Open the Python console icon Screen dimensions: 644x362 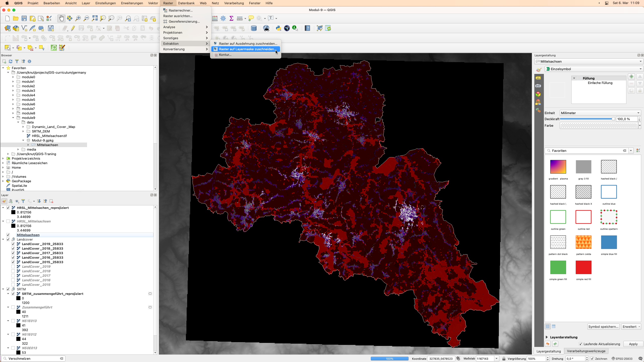point(278,28)
